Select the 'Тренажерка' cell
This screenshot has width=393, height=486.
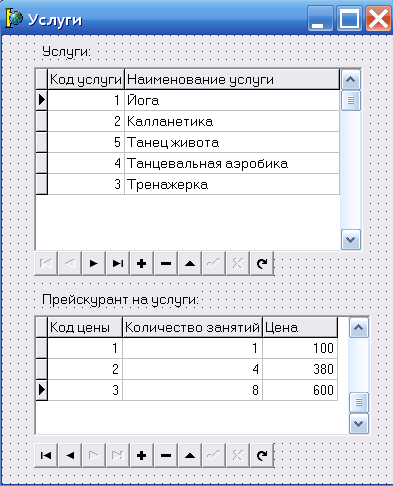point(232,184)
